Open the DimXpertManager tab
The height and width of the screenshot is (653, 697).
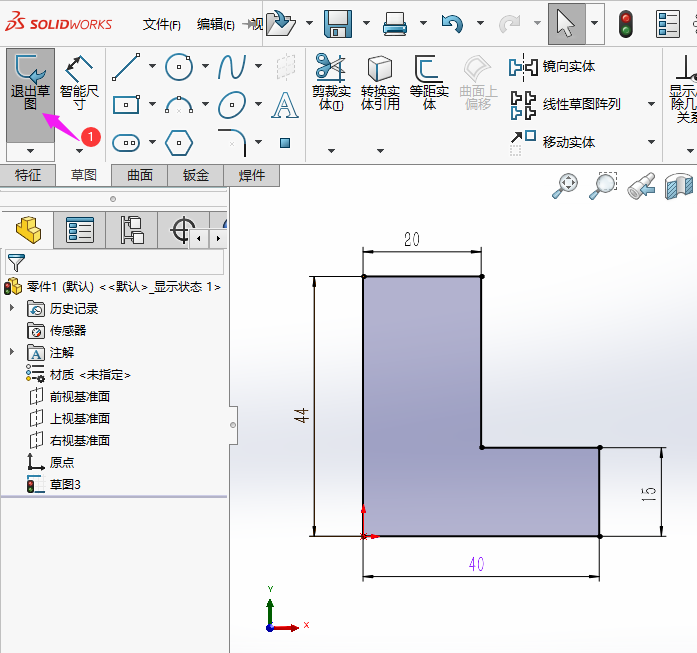(183, 230)
